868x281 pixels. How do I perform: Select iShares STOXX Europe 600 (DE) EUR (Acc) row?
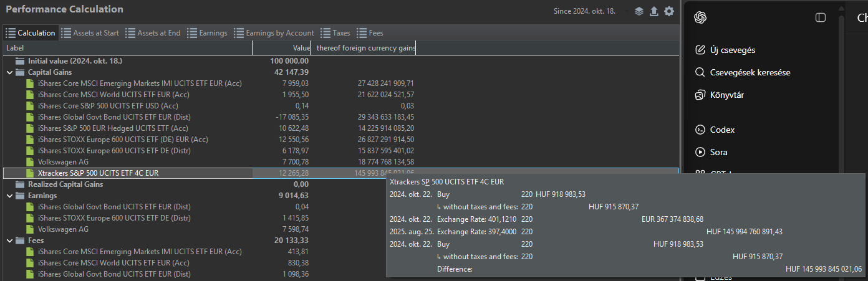tap(340, 140)
